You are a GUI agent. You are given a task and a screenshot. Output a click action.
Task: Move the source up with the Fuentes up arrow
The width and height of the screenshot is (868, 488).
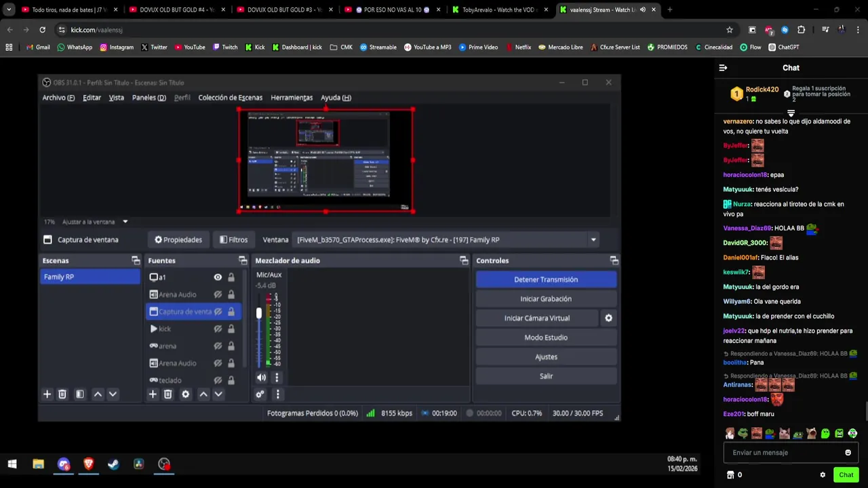point(203,394)
